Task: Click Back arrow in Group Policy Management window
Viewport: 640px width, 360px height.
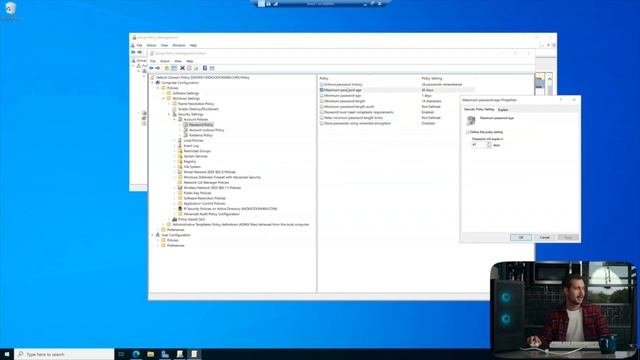Action: (x=133, y=52)
